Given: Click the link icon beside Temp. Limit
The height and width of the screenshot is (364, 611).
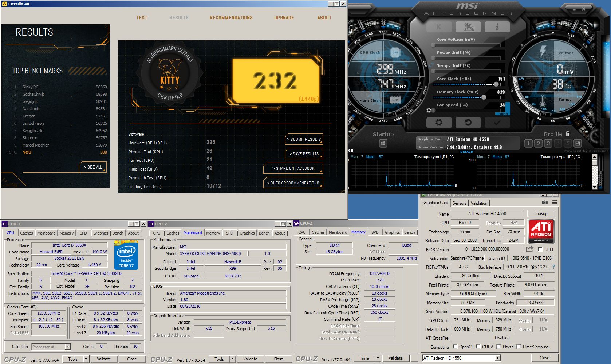Looking at the screenshot, I should click(x=431, y=65).
